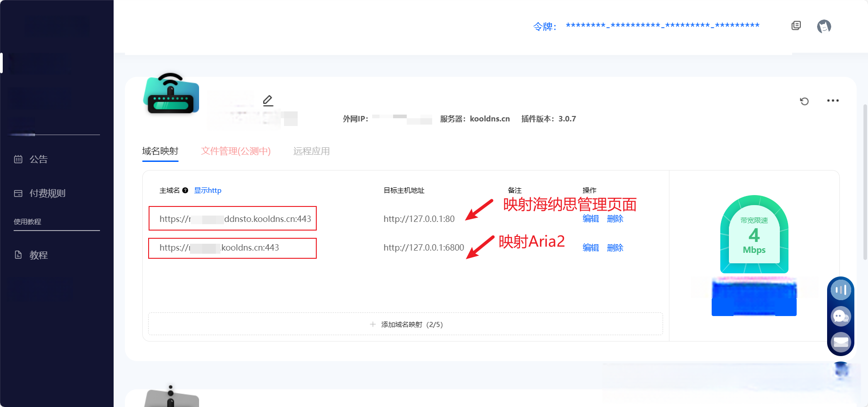Click target address http://127.0.0.1:80
The image size is (868, 407).
click(419, 219)
